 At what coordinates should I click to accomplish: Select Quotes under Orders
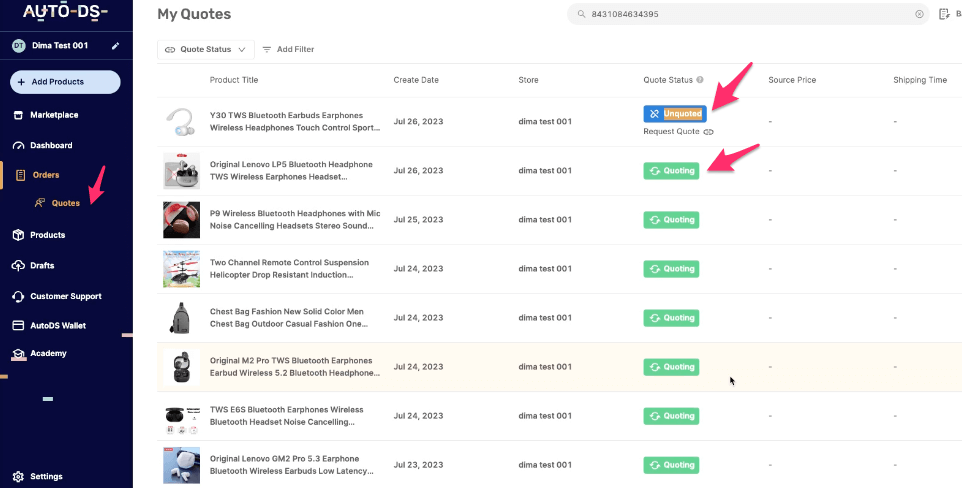coord(65,202)
